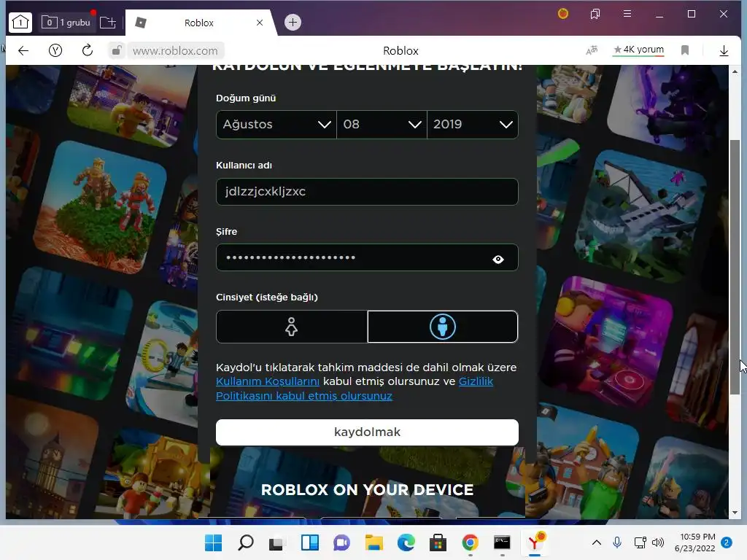Open the volume tray icon
747x560 pixels.
pyautogui.click(x=658, y=542)
